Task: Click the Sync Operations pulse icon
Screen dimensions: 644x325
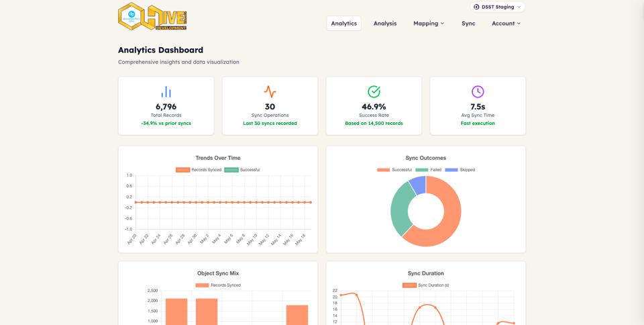Action: coord(270,91)
